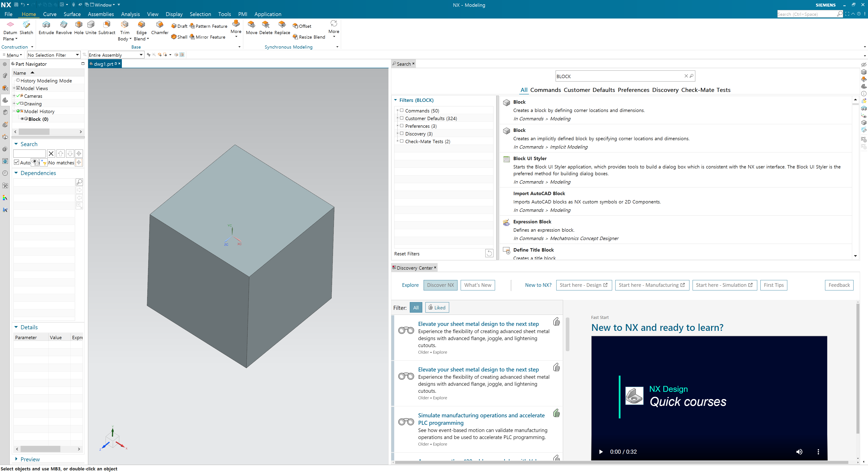Viewport: 868px width, 472px height.
Task: Click the Dependencies search magnifier icon
Action: pos(80,182)
